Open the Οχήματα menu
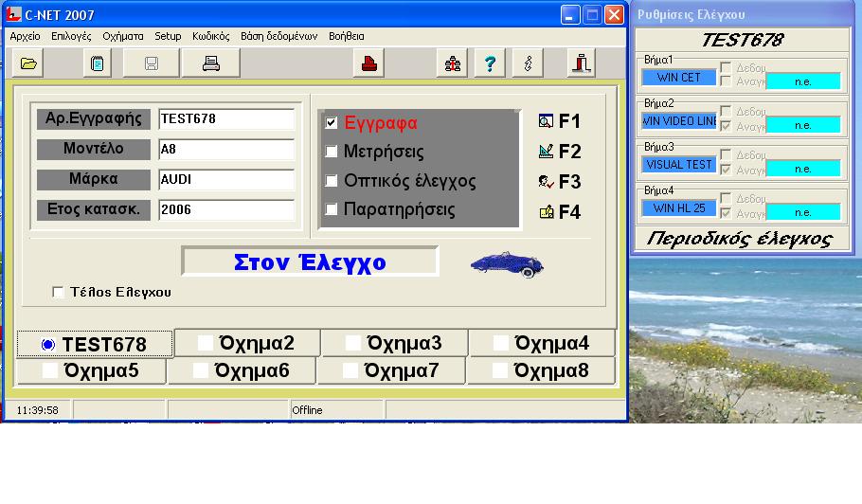Viewport: 862px width, 504px height. pos(122,36)
